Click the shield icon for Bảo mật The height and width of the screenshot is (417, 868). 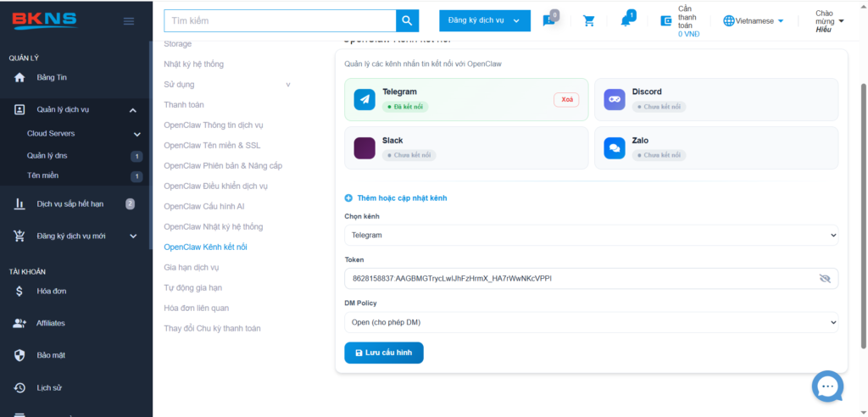click(19, 355)
